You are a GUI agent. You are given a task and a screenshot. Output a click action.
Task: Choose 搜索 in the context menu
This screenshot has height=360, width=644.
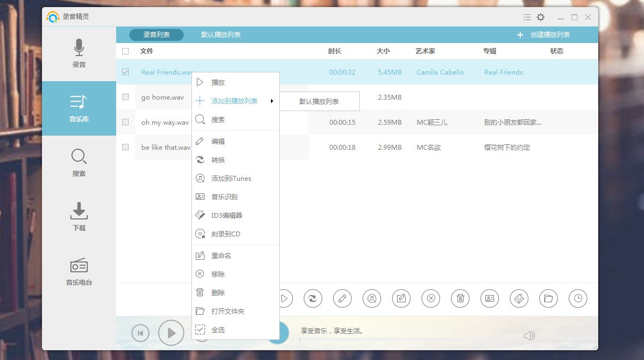pyautogui.click(x=236, y=120)
